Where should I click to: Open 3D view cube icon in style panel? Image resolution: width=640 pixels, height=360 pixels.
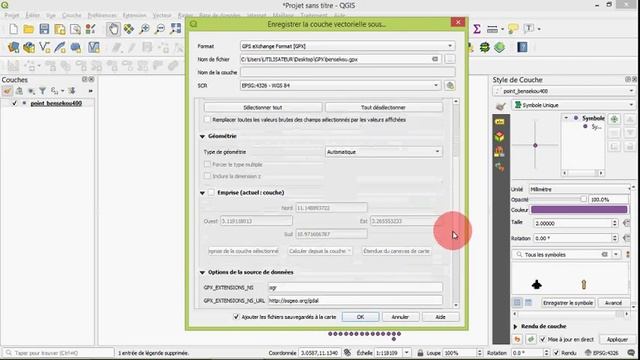(500, 137)
